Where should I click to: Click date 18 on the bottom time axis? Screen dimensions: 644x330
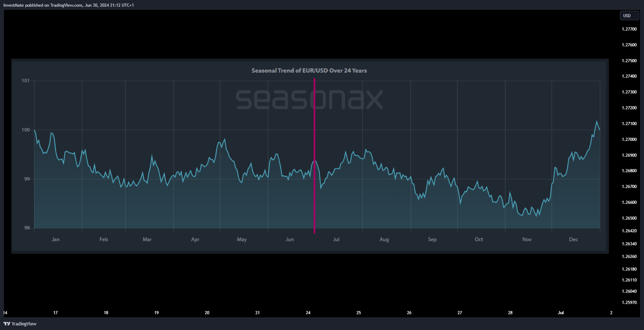tap(106, 313)
